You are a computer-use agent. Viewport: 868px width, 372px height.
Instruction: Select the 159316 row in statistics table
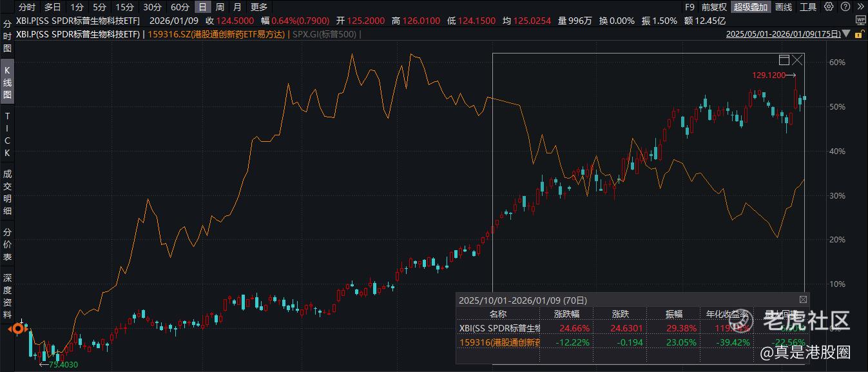pos(632,342)
